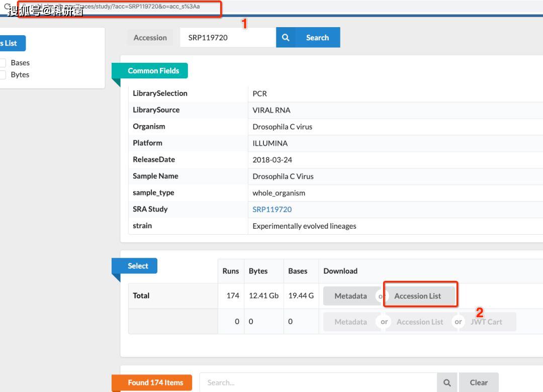
Task: Click the orange Found 174 Items label
Action: point(155,382)
